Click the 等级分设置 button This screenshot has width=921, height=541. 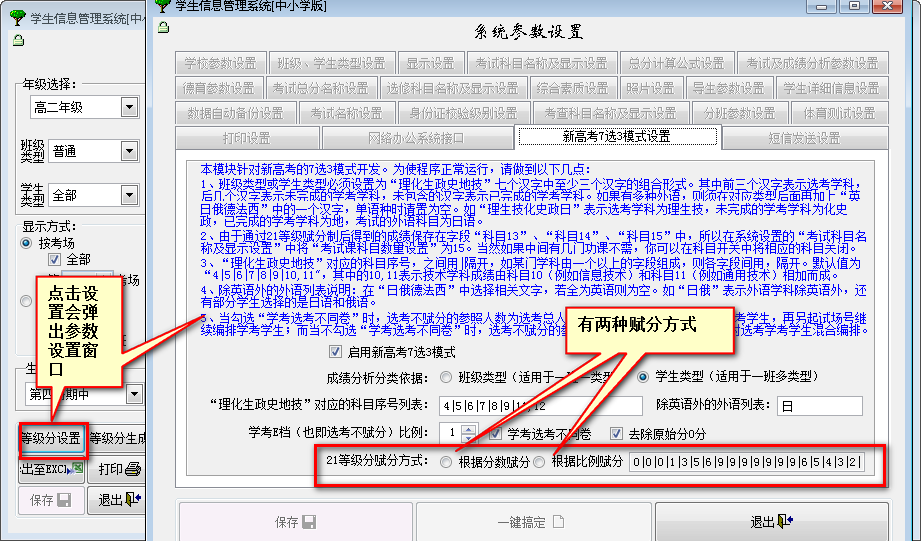pos(51,438)
